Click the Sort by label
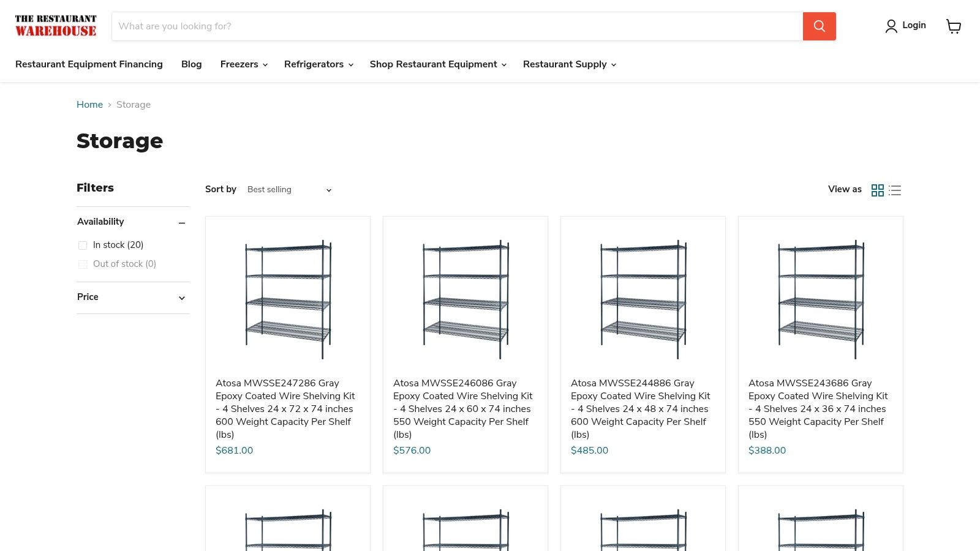Screen dimensions: 980x551 pos(221,190)
